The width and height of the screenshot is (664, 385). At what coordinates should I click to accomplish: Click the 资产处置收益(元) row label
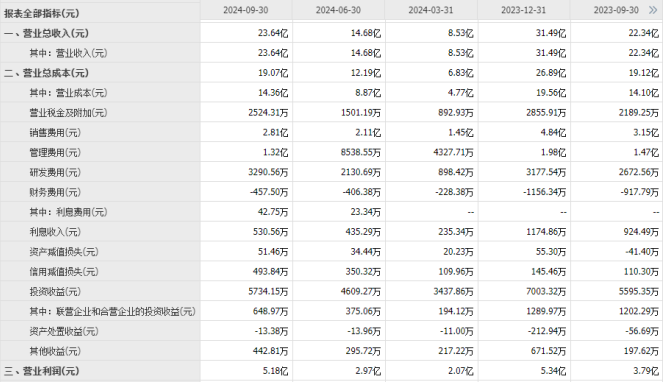coord(64,332)
